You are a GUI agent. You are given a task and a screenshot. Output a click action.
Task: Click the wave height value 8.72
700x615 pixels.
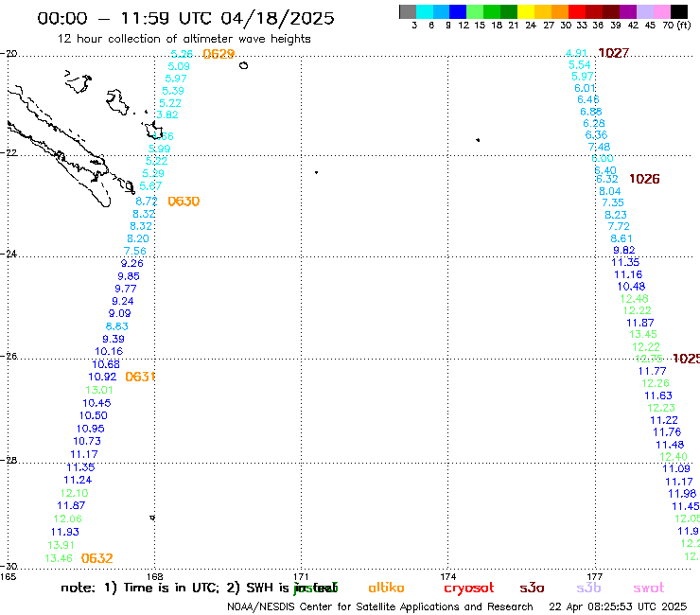tap(147, 201)
